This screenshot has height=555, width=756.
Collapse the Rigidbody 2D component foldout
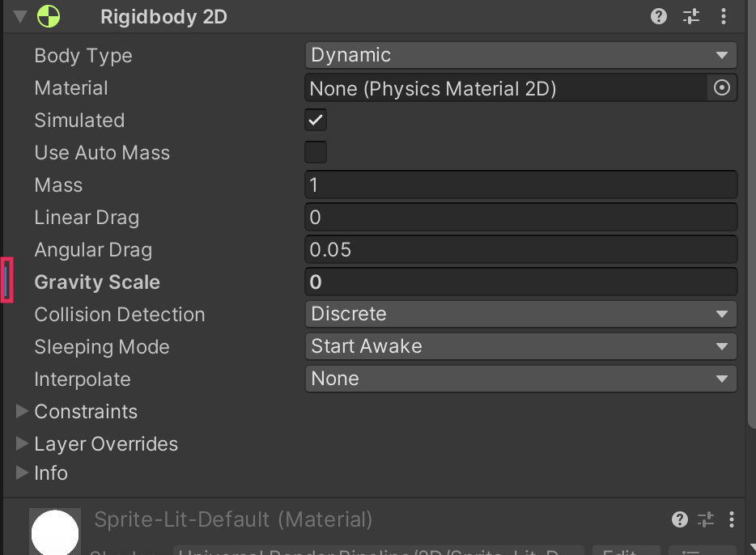coord(21,16)
